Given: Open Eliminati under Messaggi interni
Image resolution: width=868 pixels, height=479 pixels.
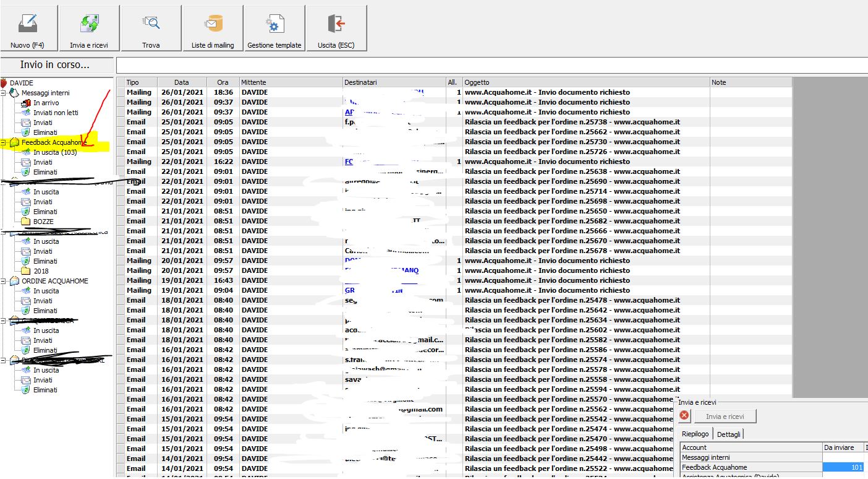Looking at the screenshot, I should coord(45,132).
